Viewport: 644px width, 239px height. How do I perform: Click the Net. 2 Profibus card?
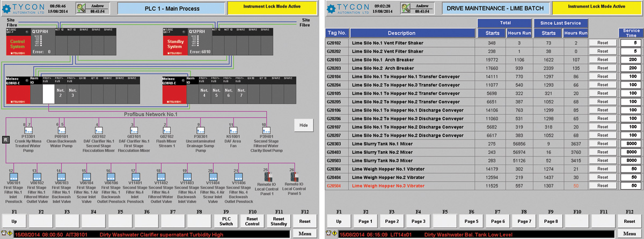(x=61, y=94)
